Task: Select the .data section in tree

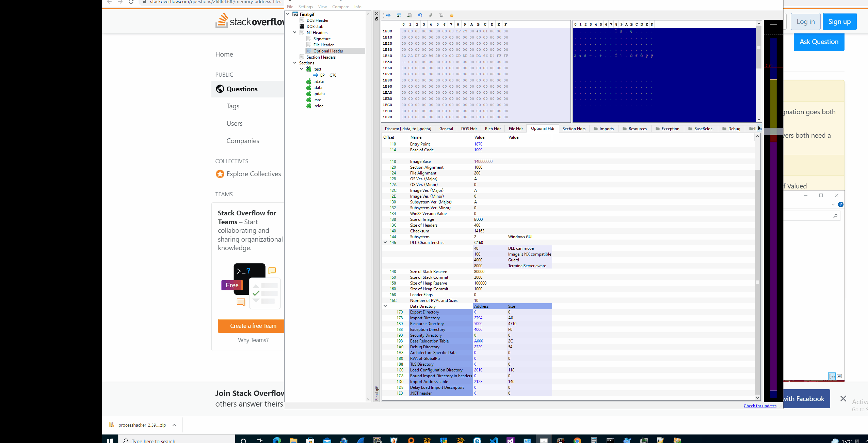Action: [318, 88]
